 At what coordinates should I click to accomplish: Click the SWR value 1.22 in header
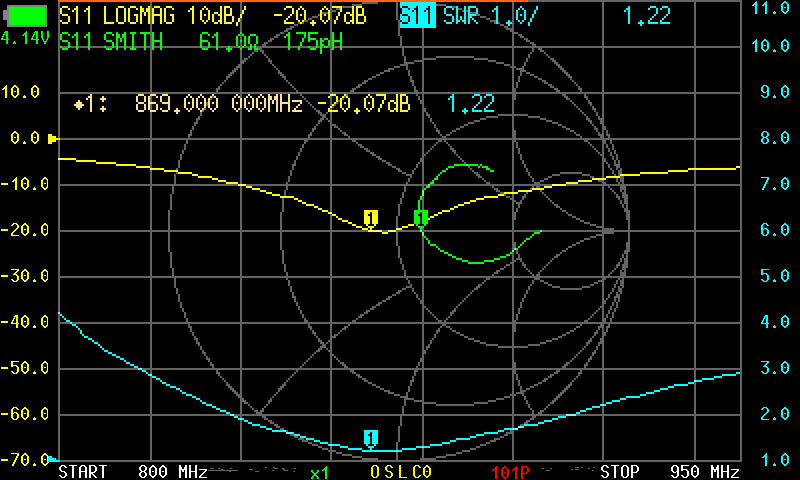pyautogui.click(x=646, y=16)
